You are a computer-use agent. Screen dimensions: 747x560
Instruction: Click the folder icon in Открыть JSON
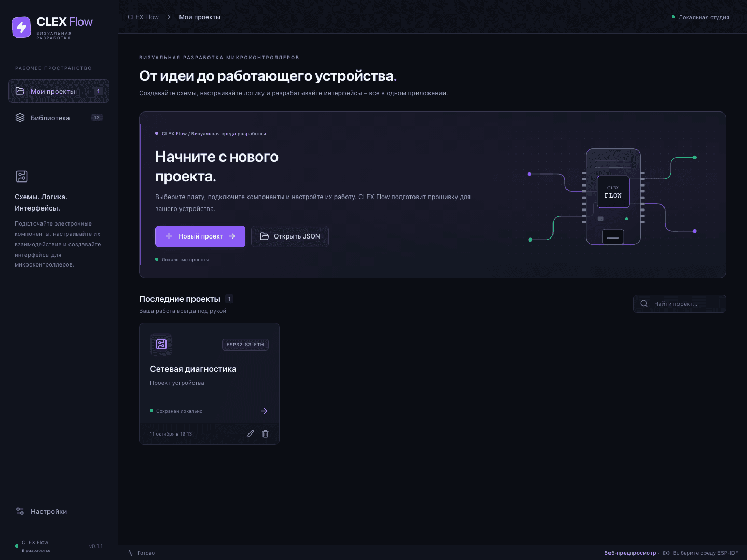click(x=265, y=236)
